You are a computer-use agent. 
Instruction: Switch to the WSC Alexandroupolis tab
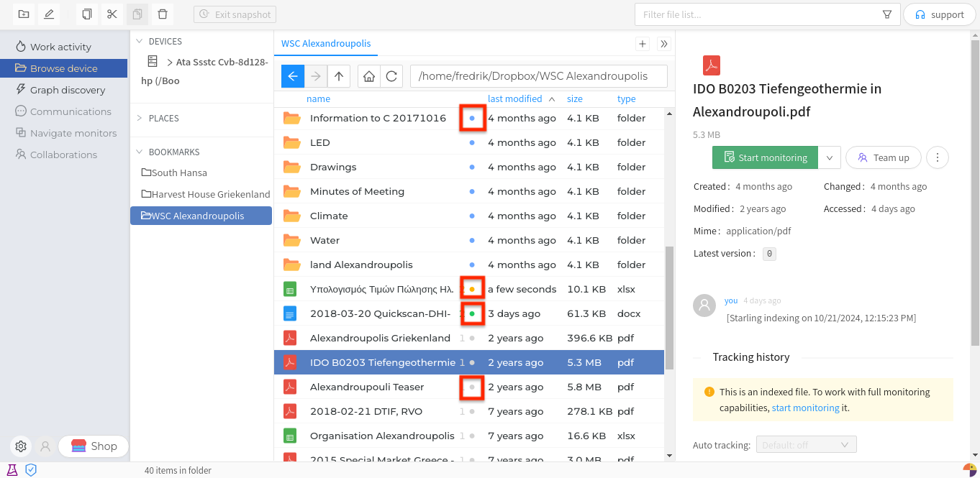click(326, 43)
